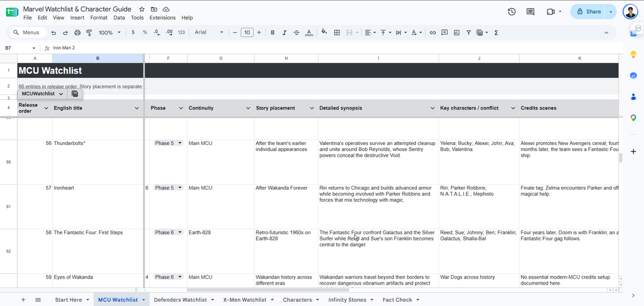Decrease font size with minus button
This screenshot has width=644, height=306.
tap(235, 33)
